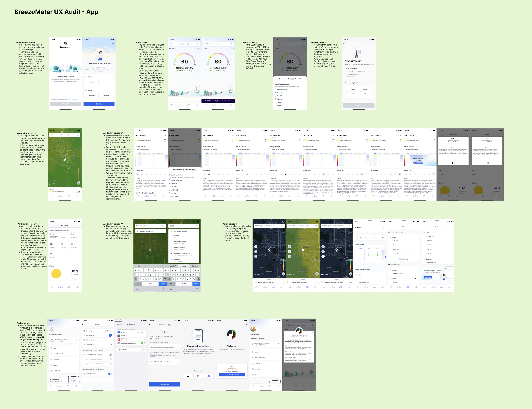
Task: Click the Upgrade to Premium button
Action: click(x=232, y=375)
